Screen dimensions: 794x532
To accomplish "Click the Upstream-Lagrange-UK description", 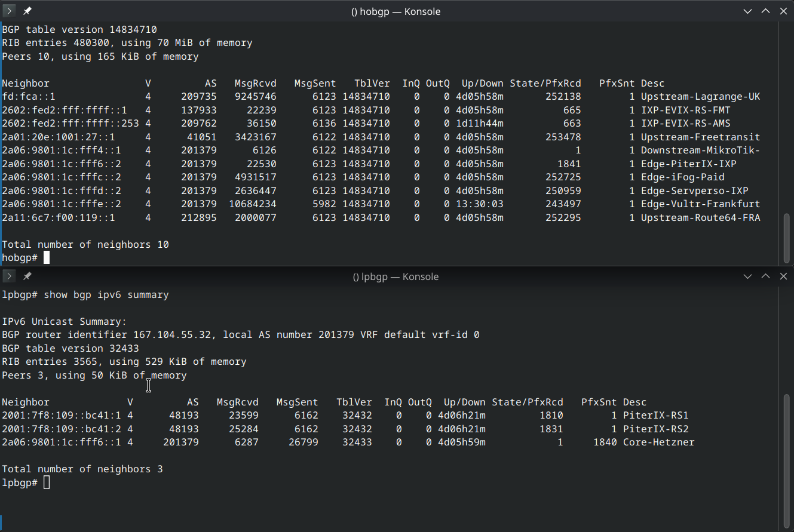I will [701, 97].
